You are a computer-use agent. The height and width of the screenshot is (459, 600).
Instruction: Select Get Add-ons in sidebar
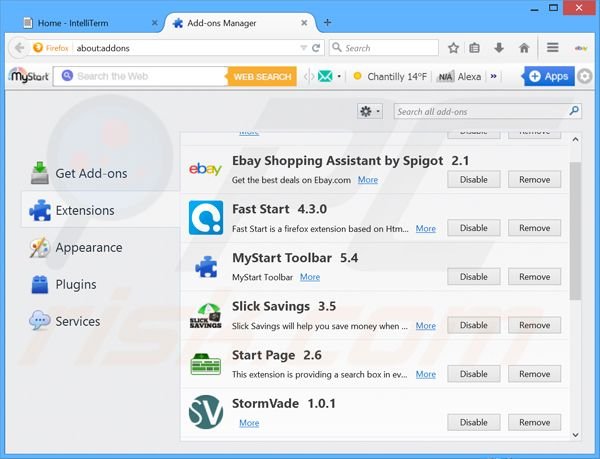click(x=100, y=173)
